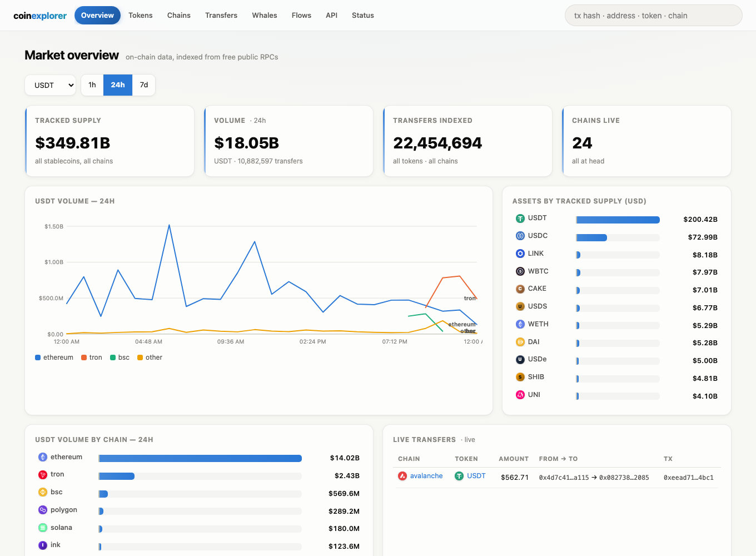This screenshot has height=556, width=756.
Task: Toggle other series in chart legend
Action: 150,358
